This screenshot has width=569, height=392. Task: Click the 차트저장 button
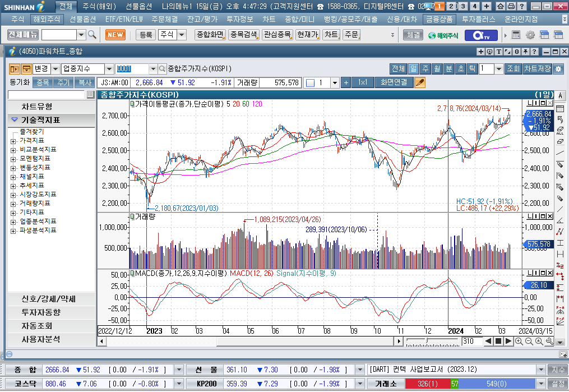pos(538,68)
